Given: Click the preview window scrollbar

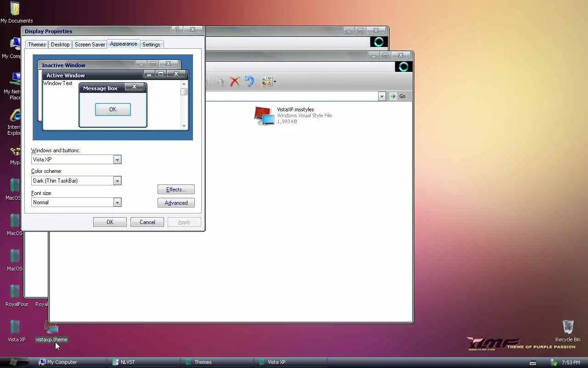Looking at the screenshot, I should [x=184, y=105].
